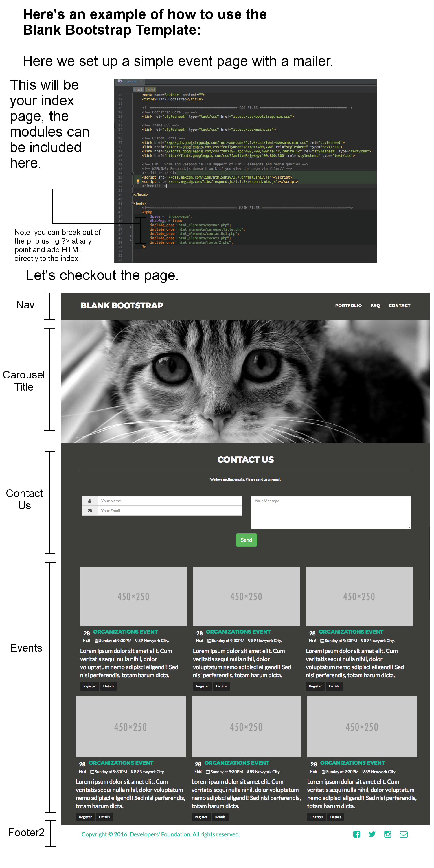
Task: Click the CONTACT US heading
Action: (245, 460)
